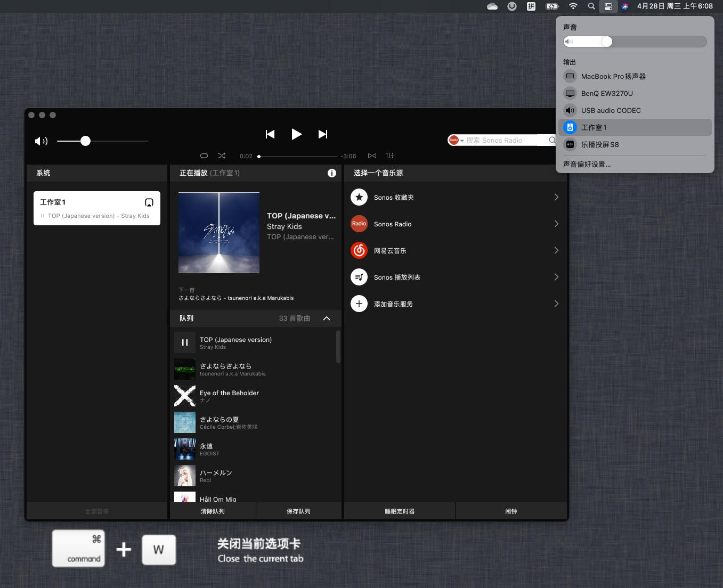Click the room group icon for 工作室1
This screenshot has height=588, width=723.
tap(149, 202)
